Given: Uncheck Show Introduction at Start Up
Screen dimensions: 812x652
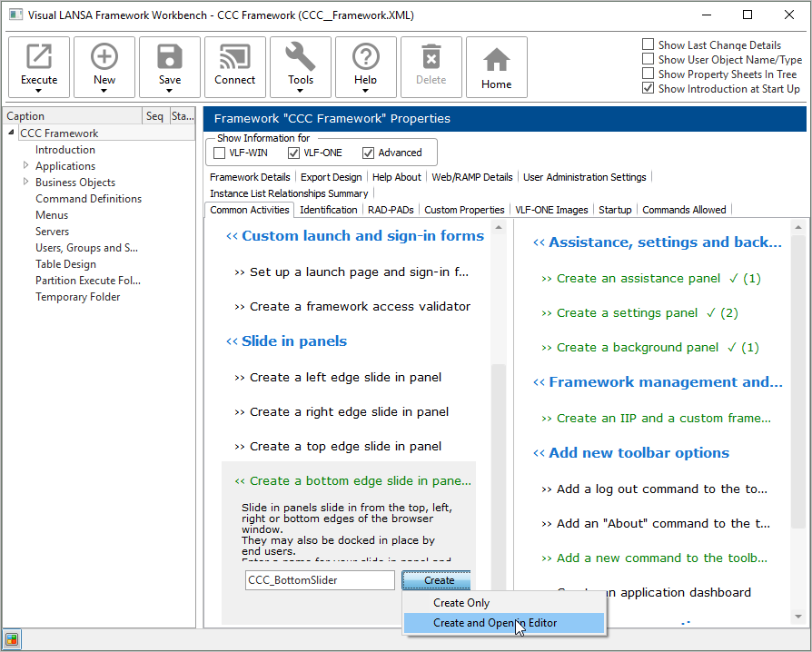Looking at the screenshot, I should click(x=649, y=88).
